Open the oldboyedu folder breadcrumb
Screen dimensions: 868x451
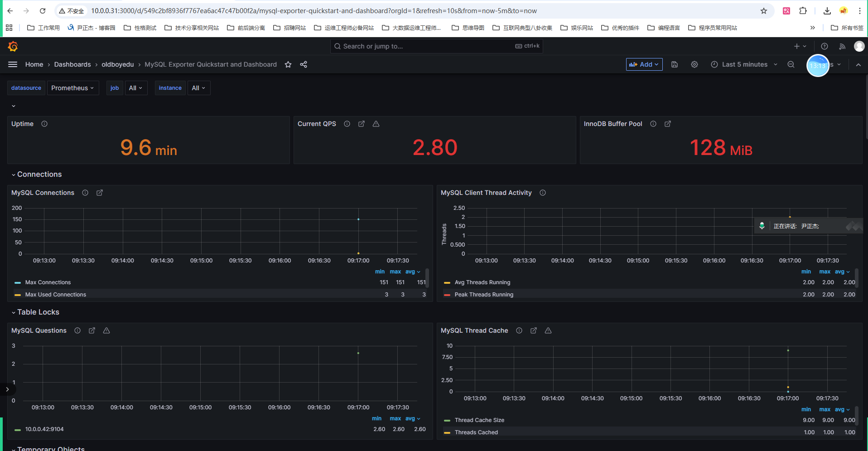coord(118,64)
